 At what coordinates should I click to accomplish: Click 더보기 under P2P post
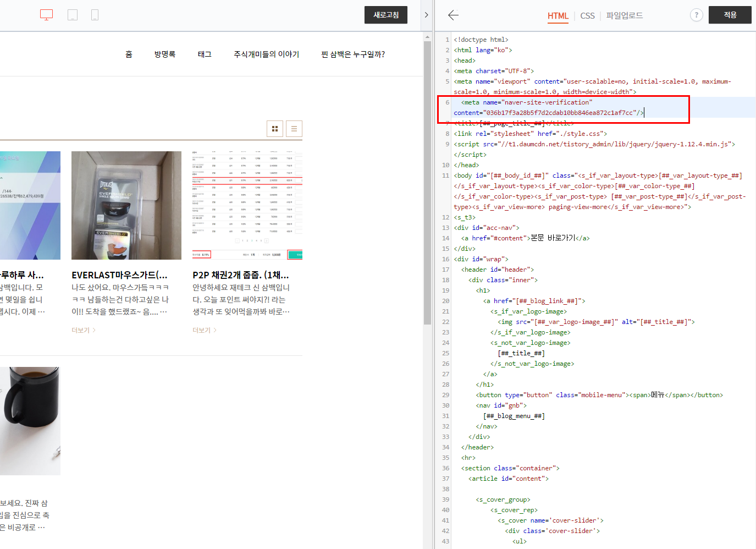(205, 330)
